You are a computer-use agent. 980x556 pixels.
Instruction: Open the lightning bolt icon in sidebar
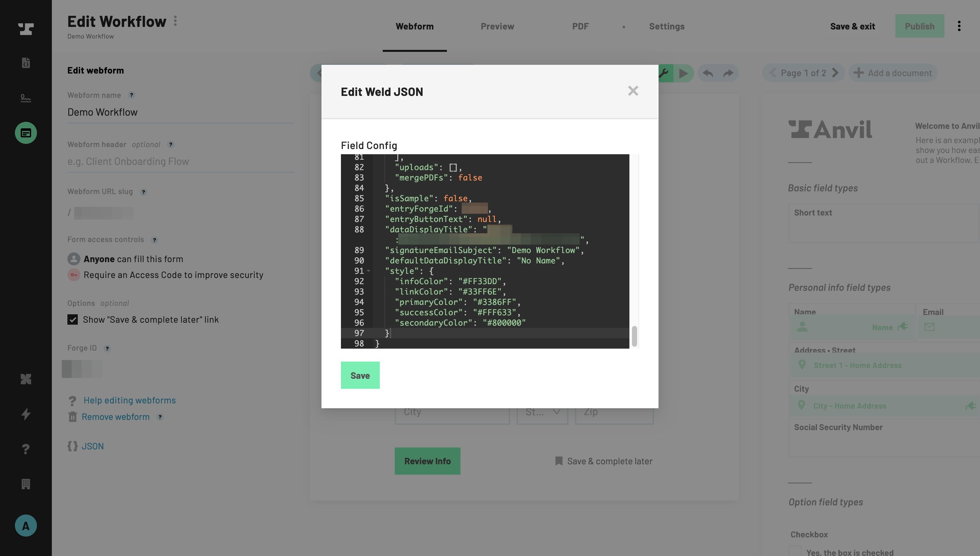click(26, 414)
